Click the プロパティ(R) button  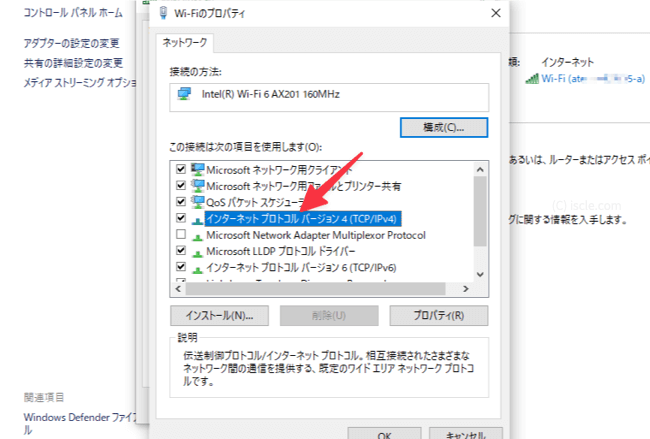(x=439, y=316)
